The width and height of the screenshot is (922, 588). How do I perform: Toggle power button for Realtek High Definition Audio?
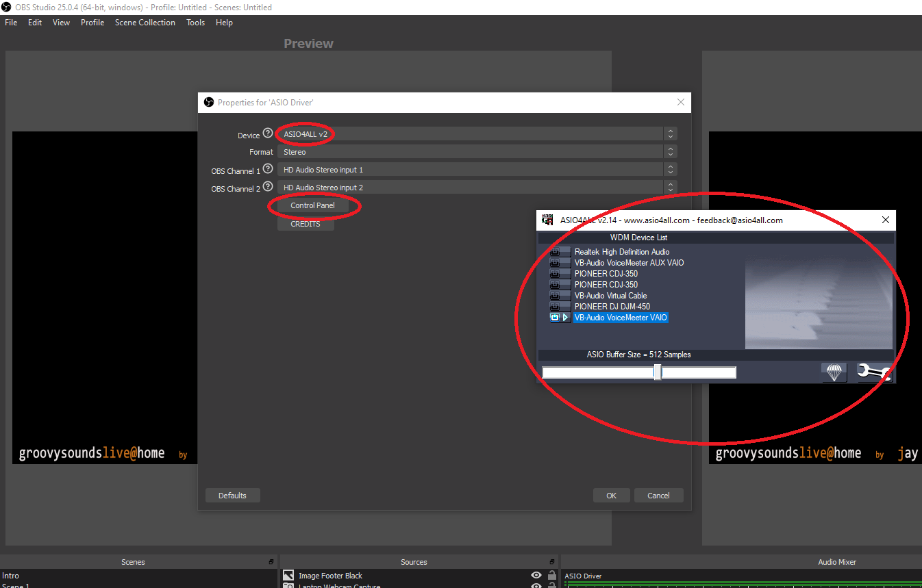(x=556, y=252)
